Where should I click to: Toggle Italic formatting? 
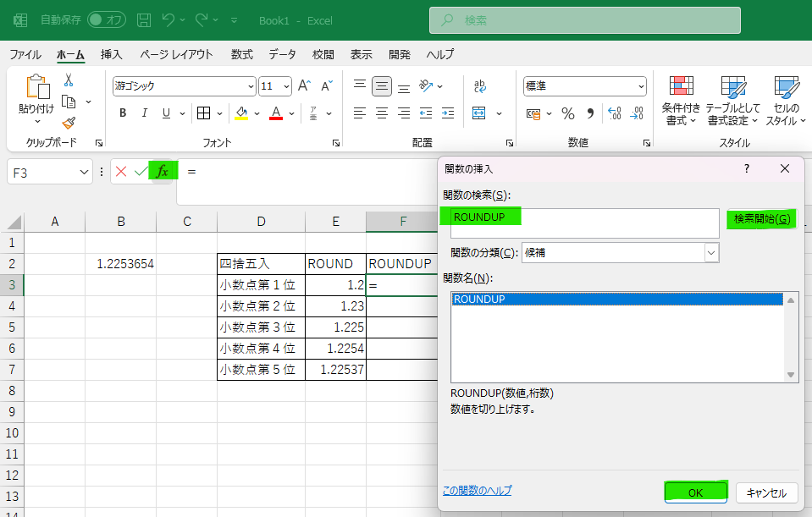click(x=145, y=113)
